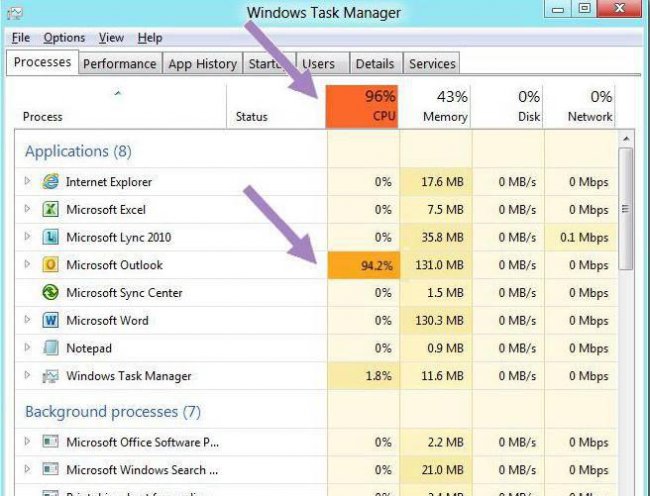The width and height of the screenshot is (650, 496).
Task: Sort by the 0% Disk column header
Action: (x=507, y=107)
